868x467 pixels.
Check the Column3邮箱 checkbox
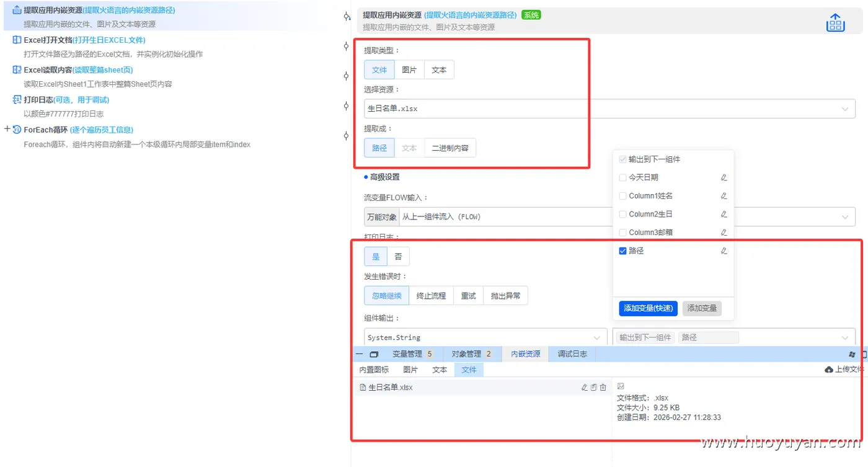pyautogui.click(x=622, y=233)
